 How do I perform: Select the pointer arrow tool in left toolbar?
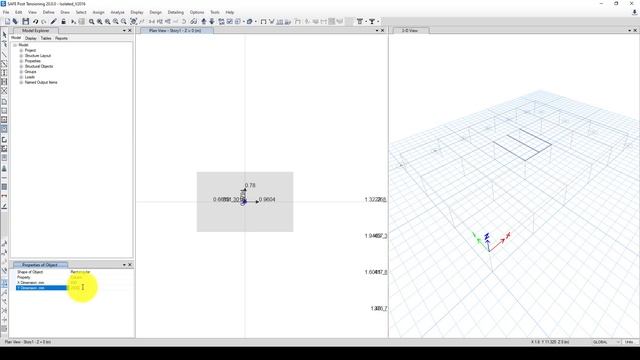(4, 35)
